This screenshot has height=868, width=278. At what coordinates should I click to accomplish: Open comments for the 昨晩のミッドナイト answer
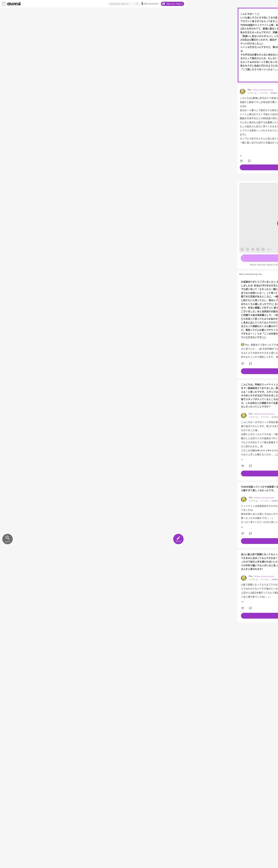[x=250, y=466]
